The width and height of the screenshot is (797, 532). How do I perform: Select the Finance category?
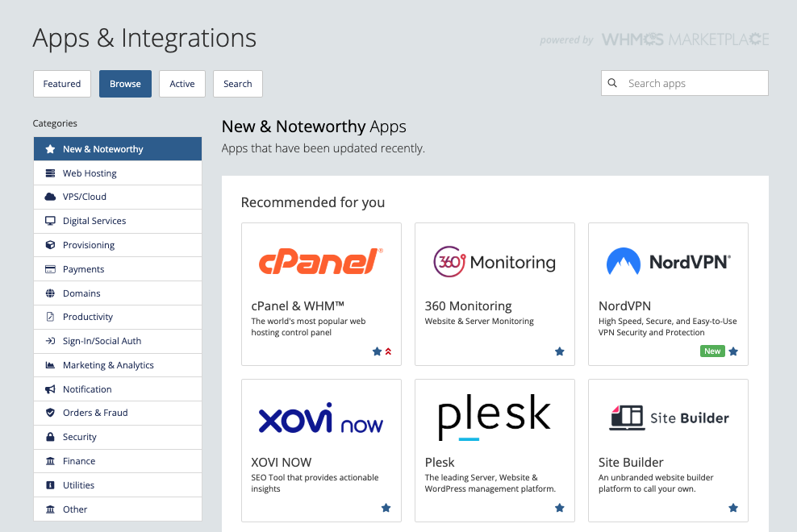tap(118, 461)
